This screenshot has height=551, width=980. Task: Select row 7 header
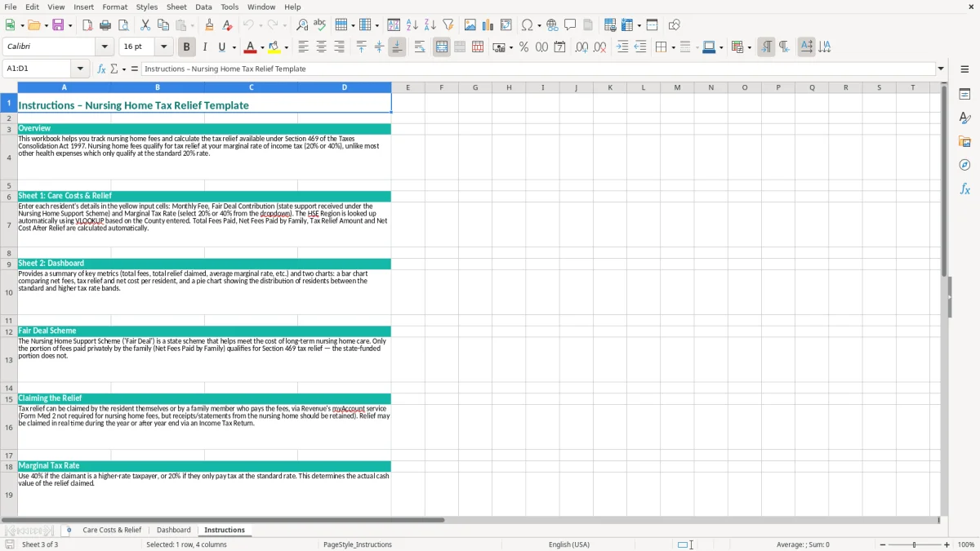click(9, 225)
